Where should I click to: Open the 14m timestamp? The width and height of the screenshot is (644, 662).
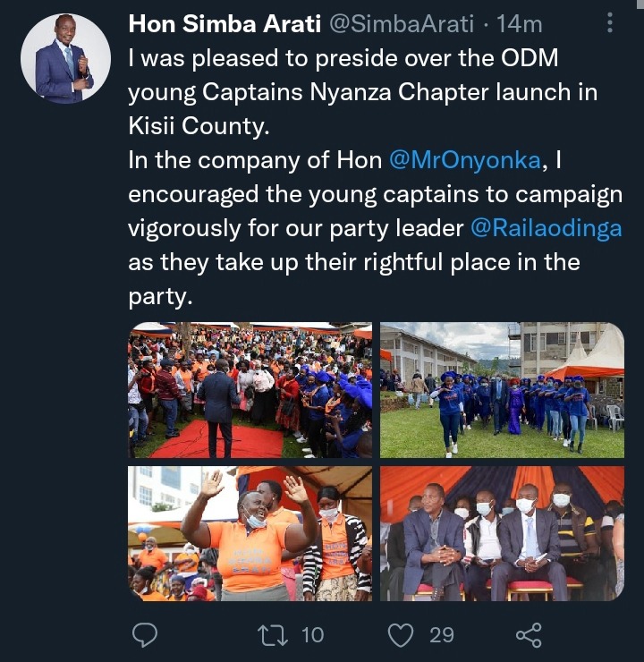(x=519, y=23)
